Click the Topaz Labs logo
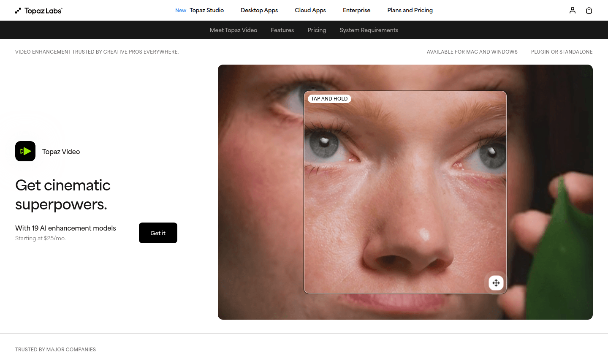This screenshot has width=608, height=364. 39,10
